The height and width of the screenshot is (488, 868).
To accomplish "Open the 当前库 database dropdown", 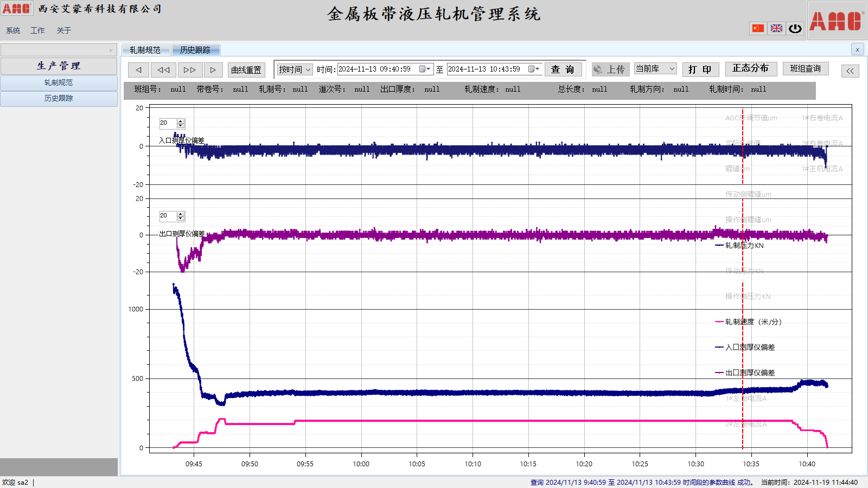I will pos(655,69).
